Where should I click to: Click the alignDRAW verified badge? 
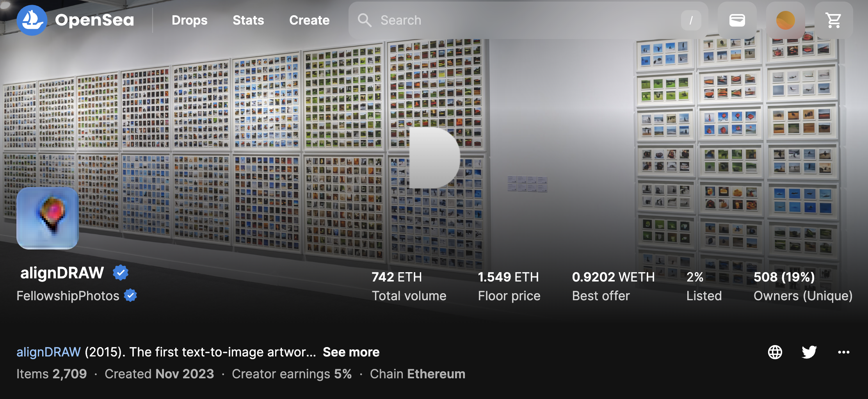tap(121, 273)
